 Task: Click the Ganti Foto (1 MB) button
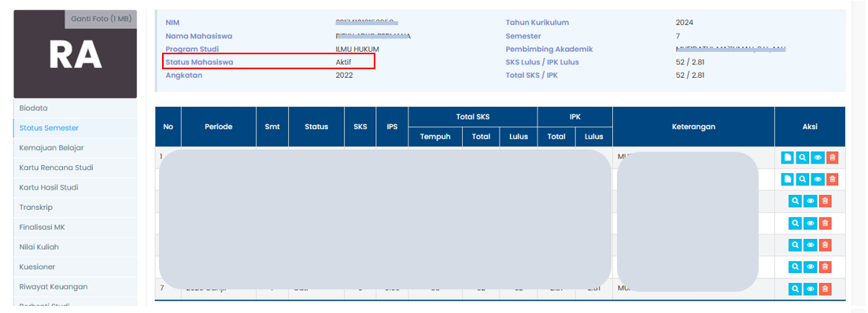coord(101,19)
